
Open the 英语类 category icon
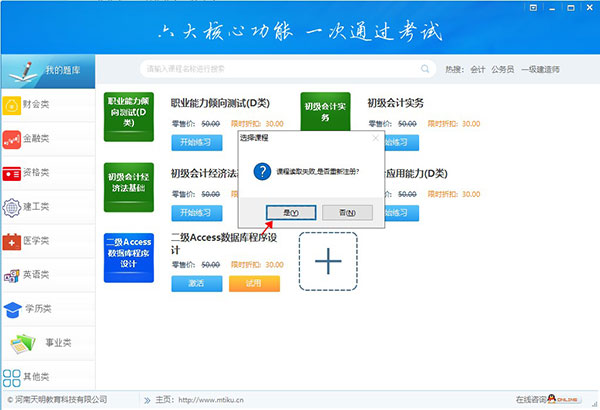tap(12, 275)
